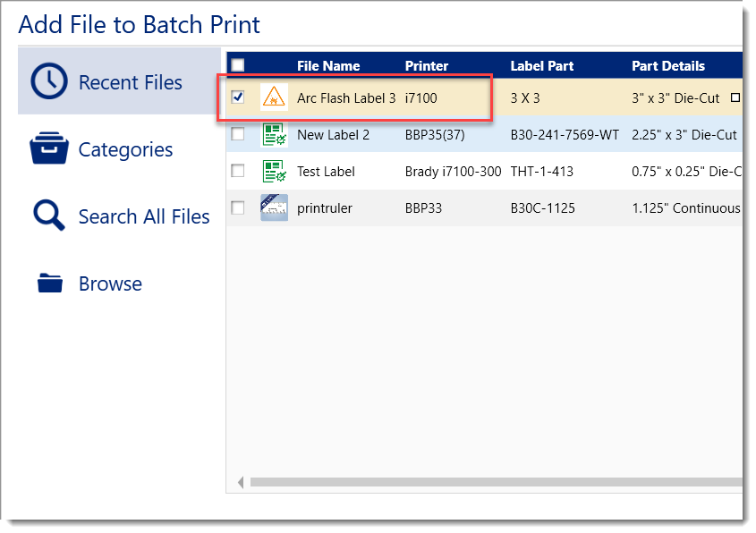Click the Arc Flash Label 3 file icon
Image resolution: width=756 pixels, height=533 pixels.
274,98
